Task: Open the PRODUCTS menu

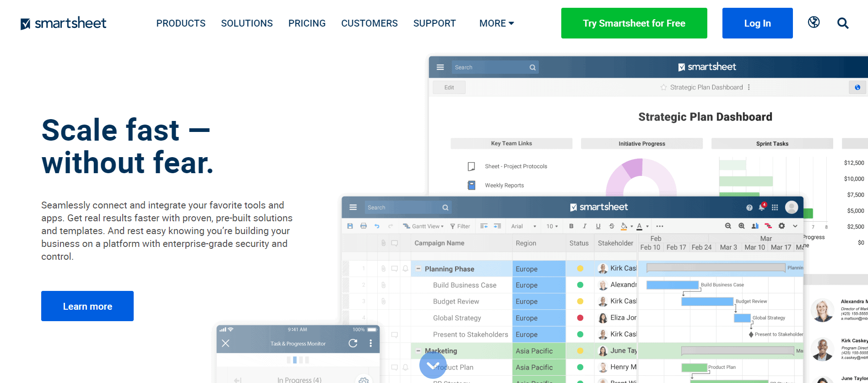Action: (x=181, y=23)
